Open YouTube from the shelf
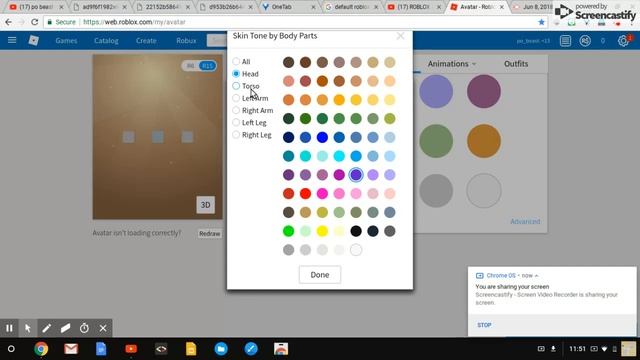The height and width of the screenshot is (360, 640). point(131,349)
